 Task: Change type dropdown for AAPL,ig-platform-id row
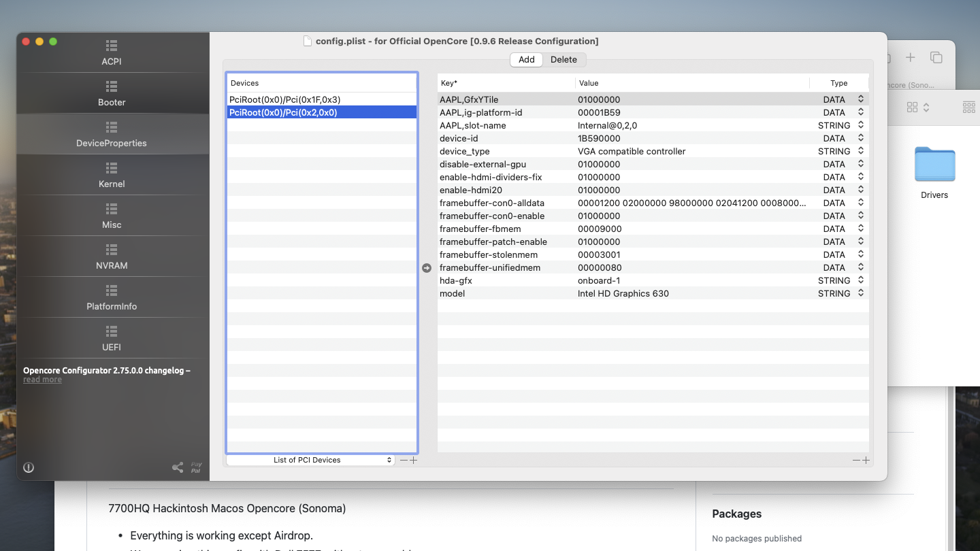pyautogui.click(x=861, y=112)
